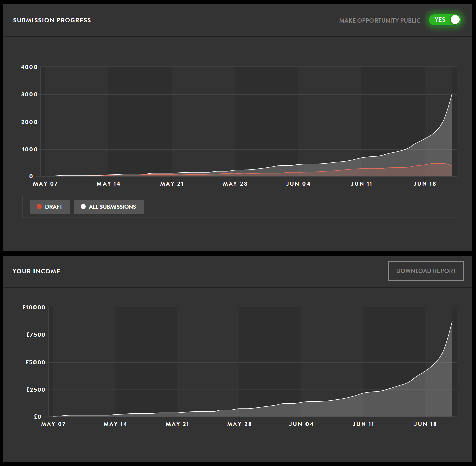Click the £7500 axis label in income chart
476x466 pixels.
pyautogui.click(x=36, y=335)
